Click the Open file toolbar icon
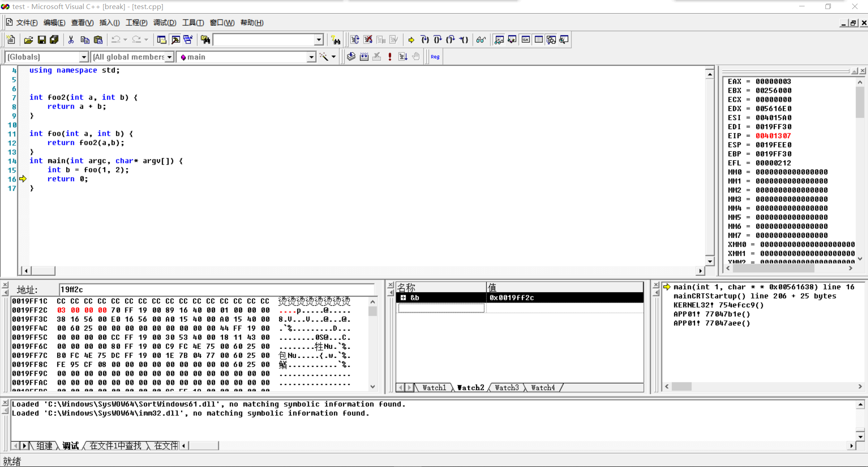Screen dimensions: 868x467 pyautogui.click(x=28, y=40)
